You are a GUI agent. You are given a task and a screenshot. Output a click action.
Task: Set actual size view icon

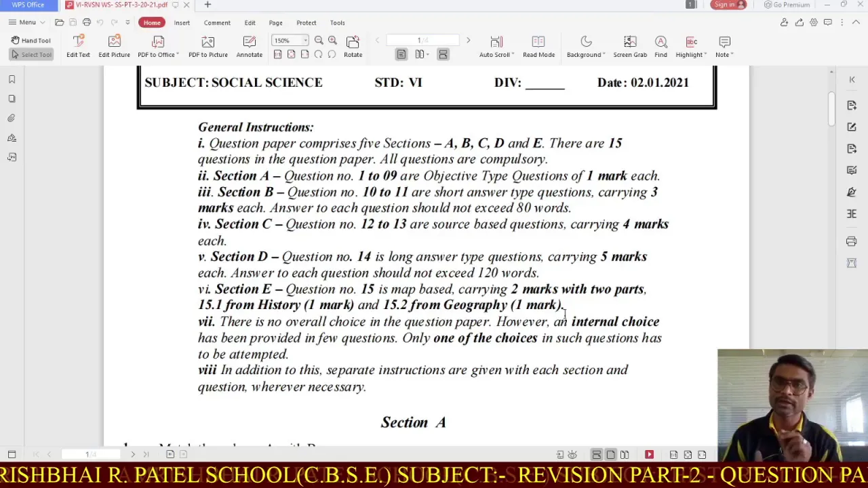277,54
